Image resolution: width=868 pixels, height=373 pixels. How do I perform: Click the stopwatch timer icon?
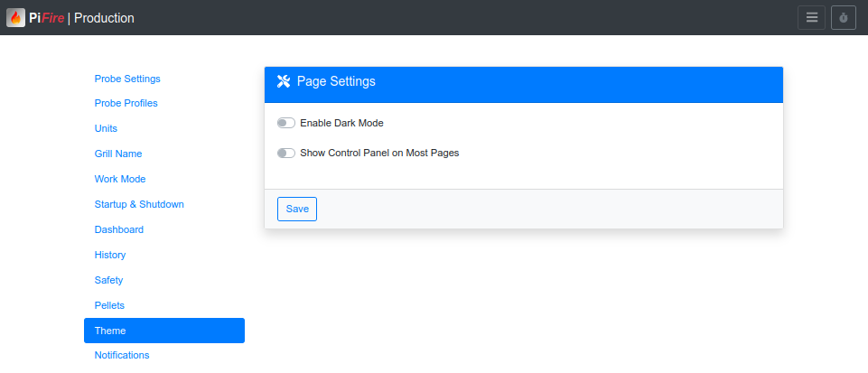(843, 18)
